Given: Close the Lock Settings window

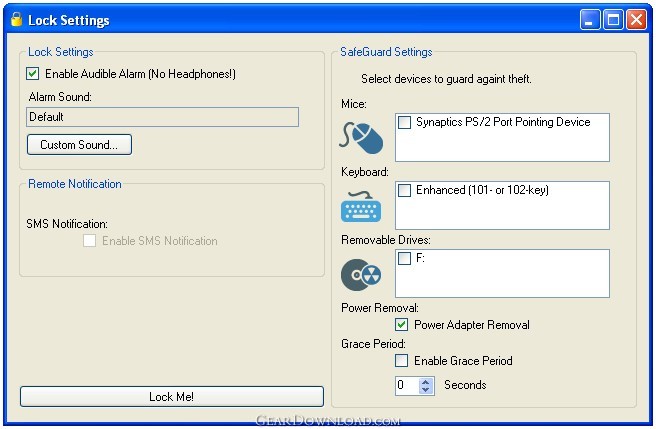Looking at the screenshot, I should click(x=636, y=20).
